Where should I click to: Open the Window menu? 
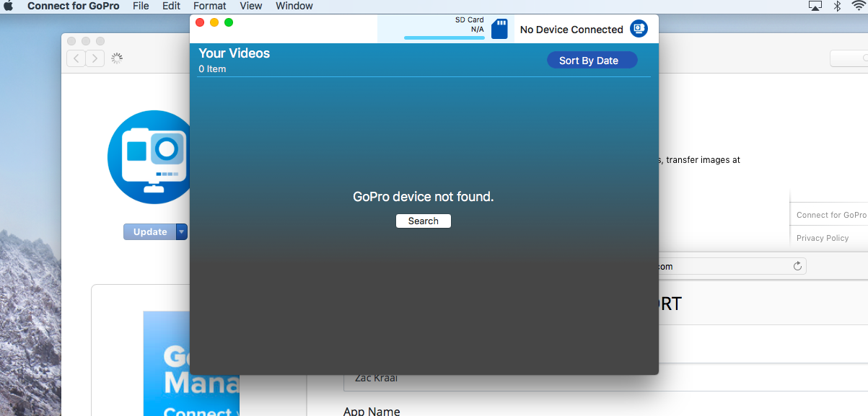[294, 6]
